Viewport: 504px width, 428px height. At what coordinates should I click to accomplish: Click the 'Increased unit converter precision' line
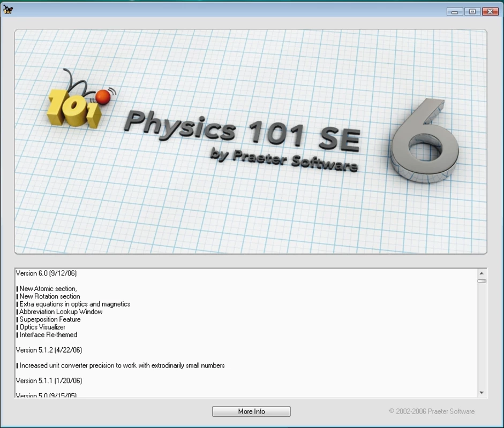click(122, 365)
